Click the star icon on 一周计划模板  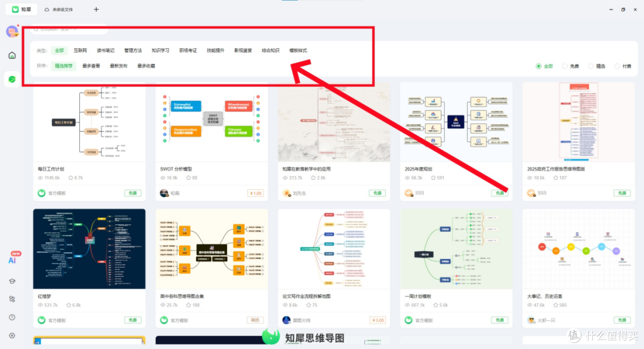436,305
